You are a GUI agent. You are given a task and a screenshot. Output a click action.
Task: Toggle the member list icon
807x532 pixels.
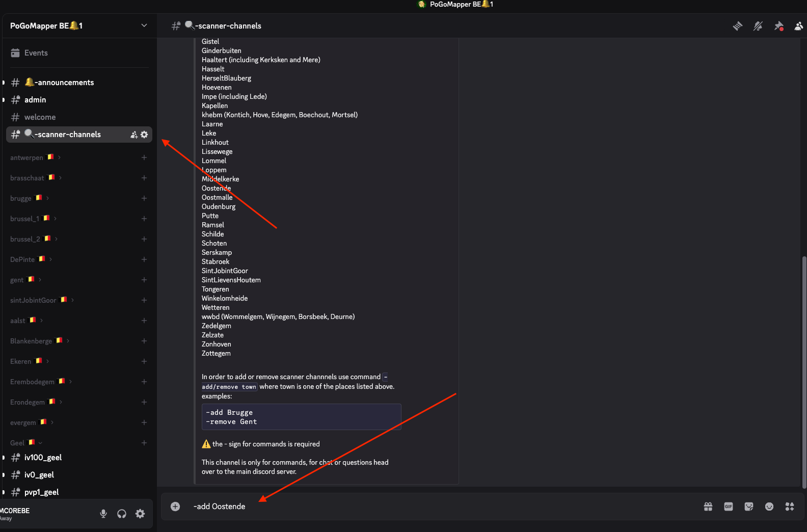pyautogui.click(x=799, y=26)
